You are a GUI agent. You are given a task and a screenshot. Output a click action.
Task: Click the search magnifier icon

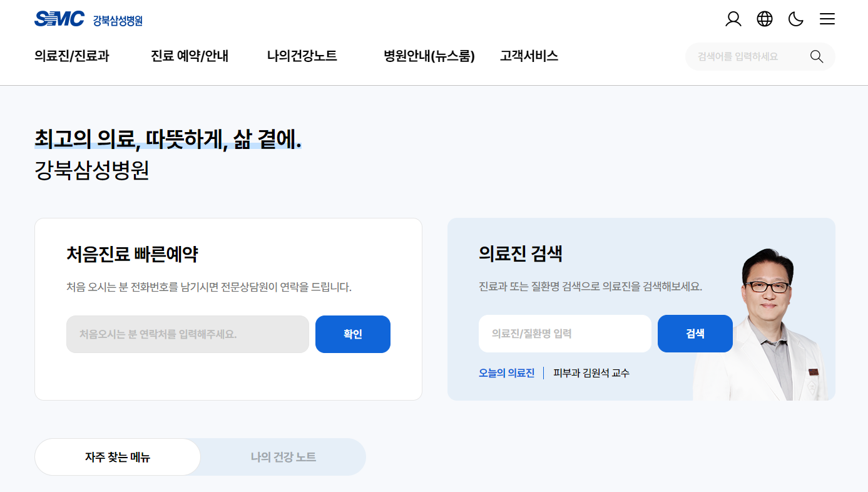pos(817,56)
